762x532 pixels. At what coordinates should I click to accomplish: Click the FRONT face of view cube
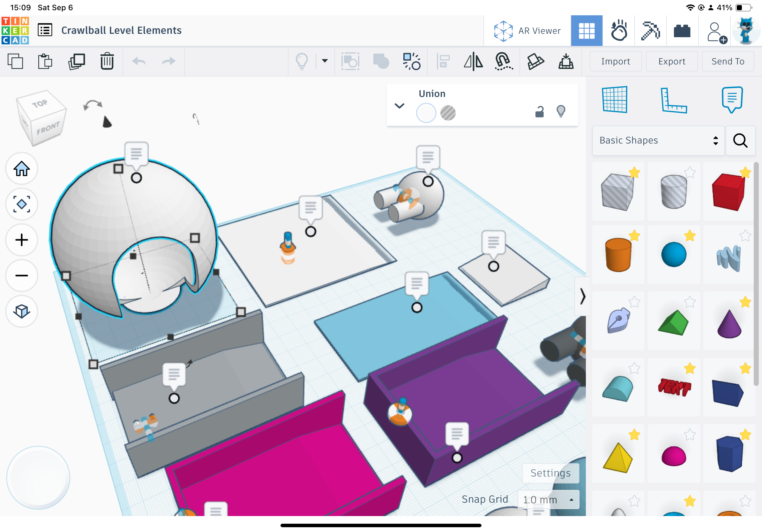point(48,128)
